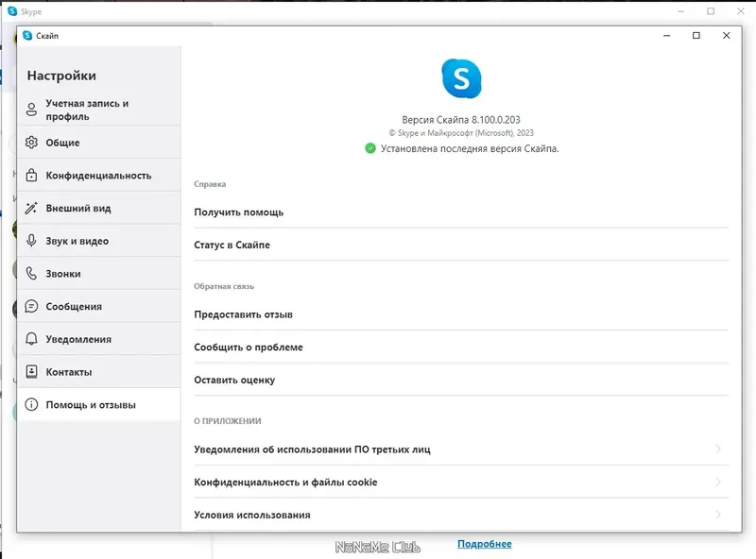Click the person icon beside Учетная запись и профиль
Image resolution: width=756 pixels, height=559 pixels.
[31, 110]
